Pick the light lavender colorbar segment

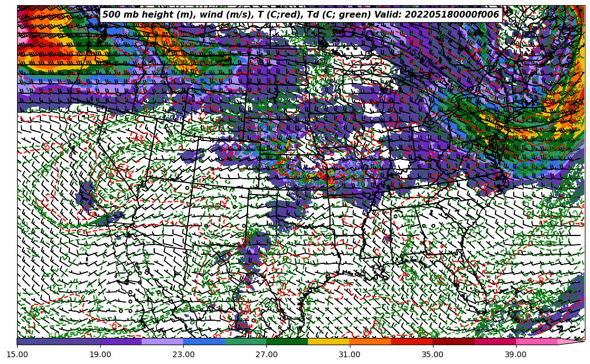coord(162,341)
